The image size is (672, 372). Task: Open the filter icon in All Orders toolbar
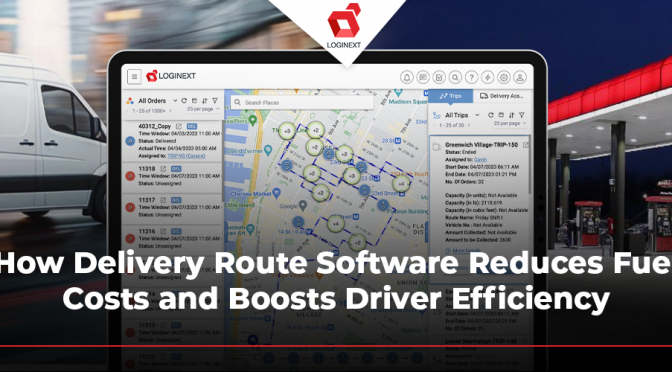click(x=215, y=101)
